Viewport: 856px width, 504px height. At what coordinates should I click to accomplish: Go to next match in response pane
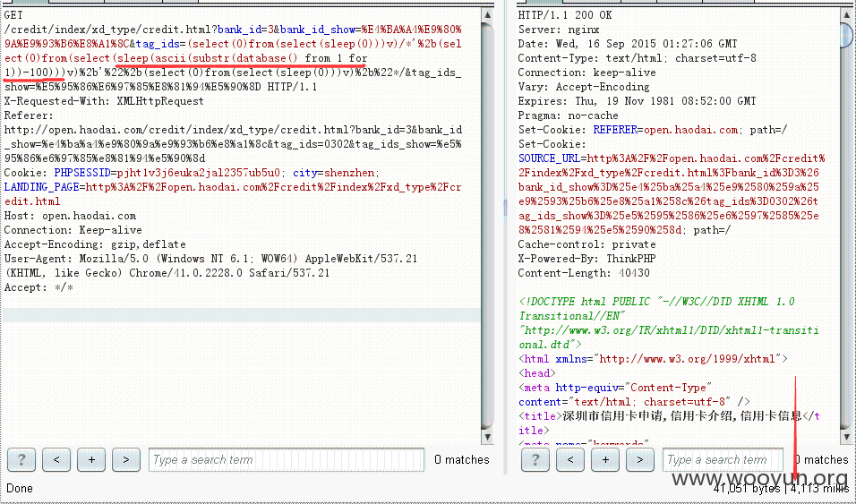(640, 460)
